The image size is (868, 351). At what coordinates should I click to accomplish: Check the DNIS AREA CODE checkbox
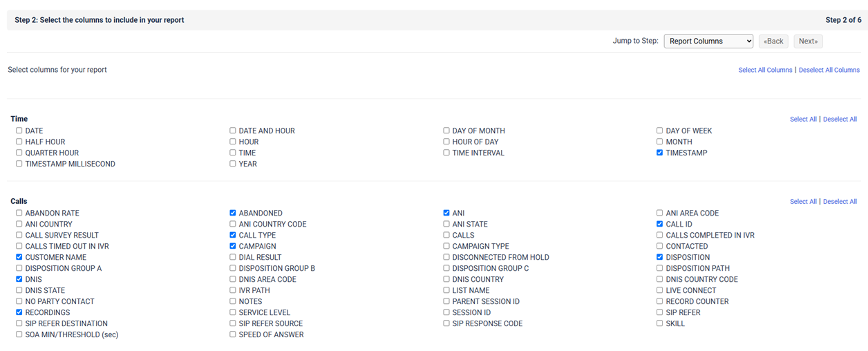click(233, 279)
